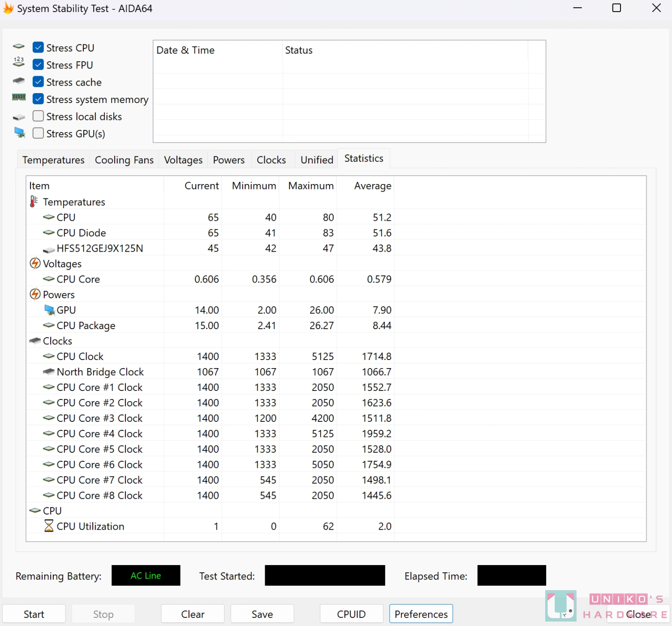Uncheck the Stress CPU checkbox
672x626 pixels.
point(39,47)
